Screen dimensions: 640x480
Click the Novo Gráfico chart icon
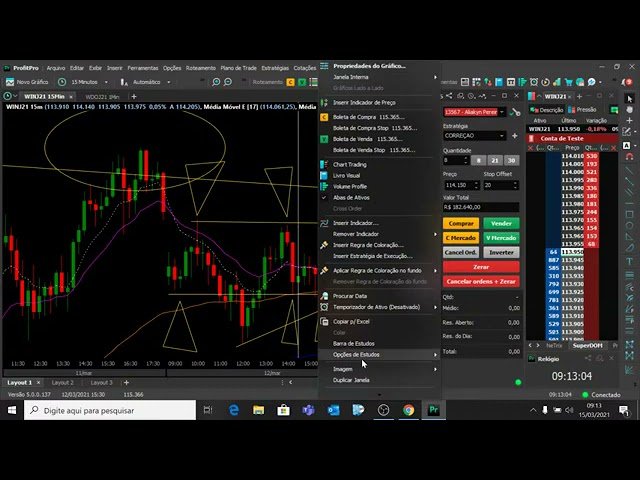click(9, 82)
